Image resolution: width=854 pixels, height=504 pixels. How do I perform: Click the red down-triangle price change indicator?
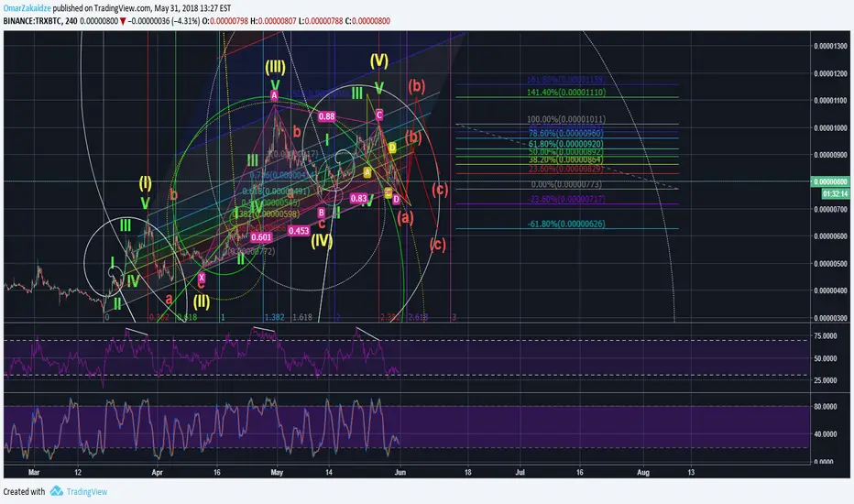(123, 21)
